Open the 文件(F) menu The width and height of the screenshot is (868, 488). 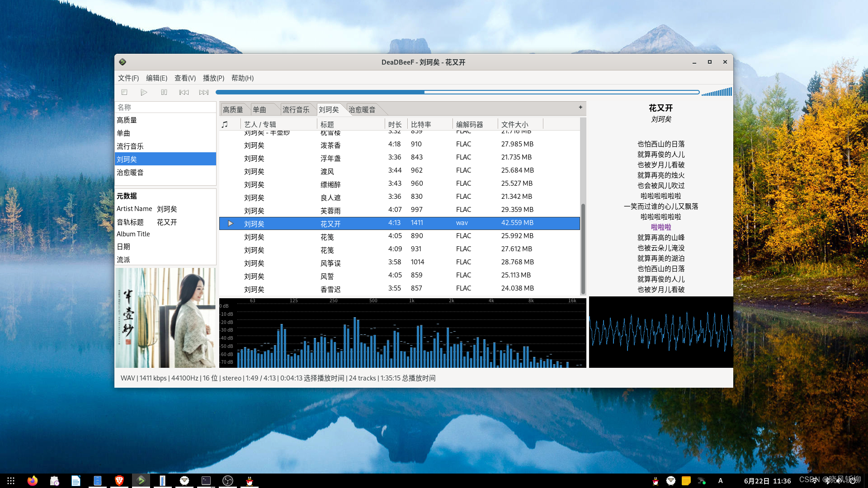pos(128,78)
